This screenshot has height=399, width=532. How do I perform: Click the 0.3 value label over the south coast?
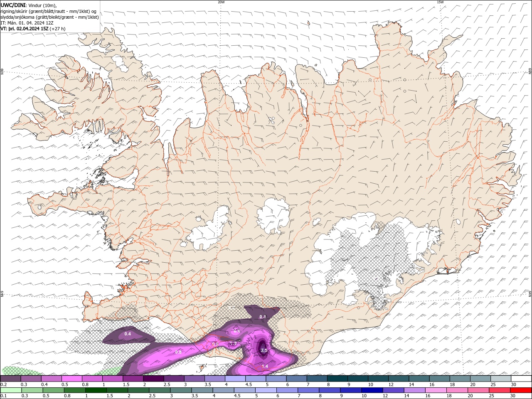tap(263, 317)
